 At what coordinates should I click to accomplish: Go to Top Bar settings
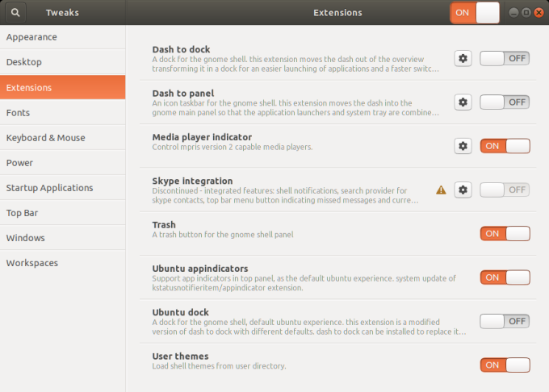pos(63,213)
